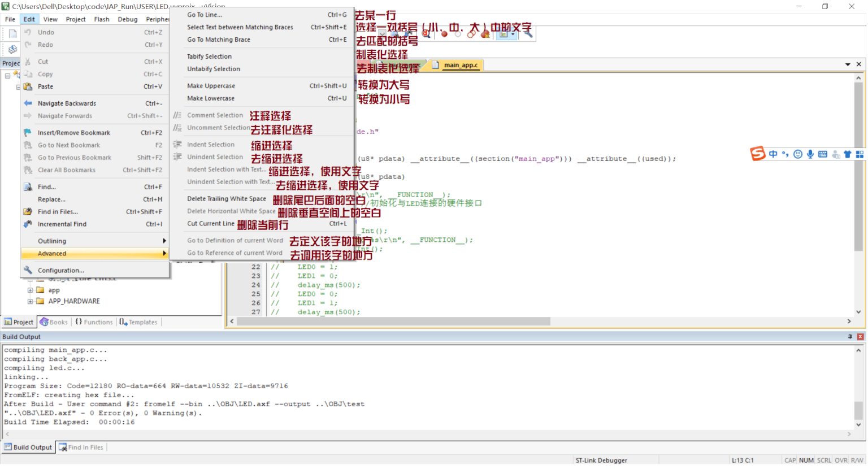The width and height of the screenshot is (868, 469).
Task: Click the editor vertical scrollbar thumb
Action: (x=859, y=167)
